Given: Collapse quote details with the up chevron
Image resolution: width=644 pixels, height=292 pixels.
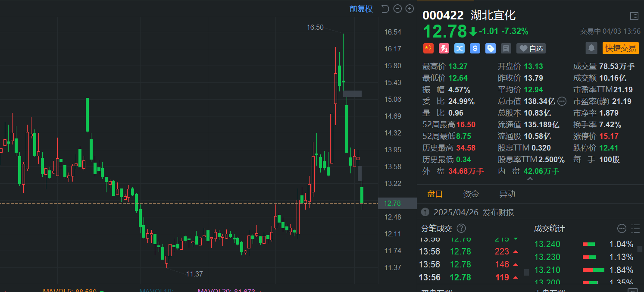Looking at the screenshot, I should (x=530, y=179).
